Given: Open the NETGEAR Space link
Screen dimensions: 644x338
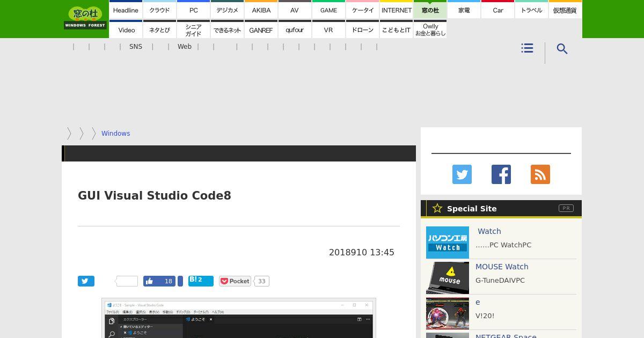Looking at the screenshot, I should (506, 336).
